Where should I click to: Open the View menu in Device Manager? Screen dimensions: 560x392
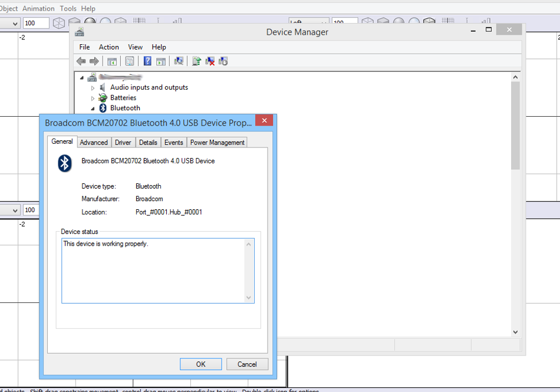point(135,47)
